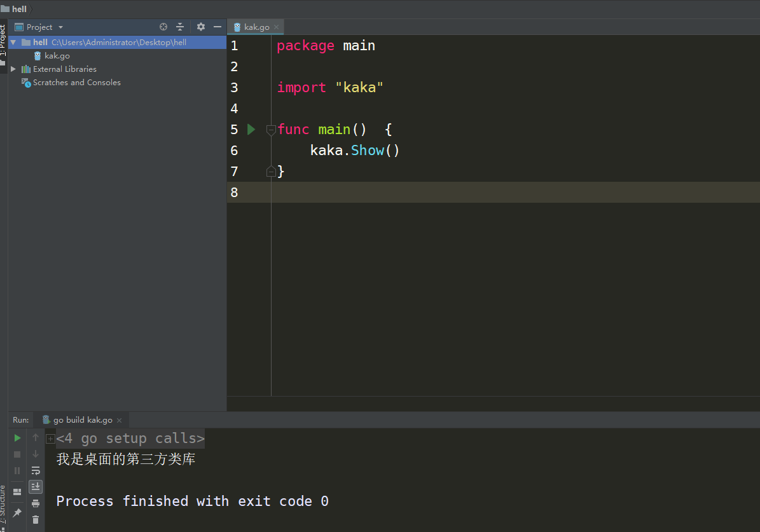Click the Go gopher icon on the run tab
The image size is (760, 532).
46,419
